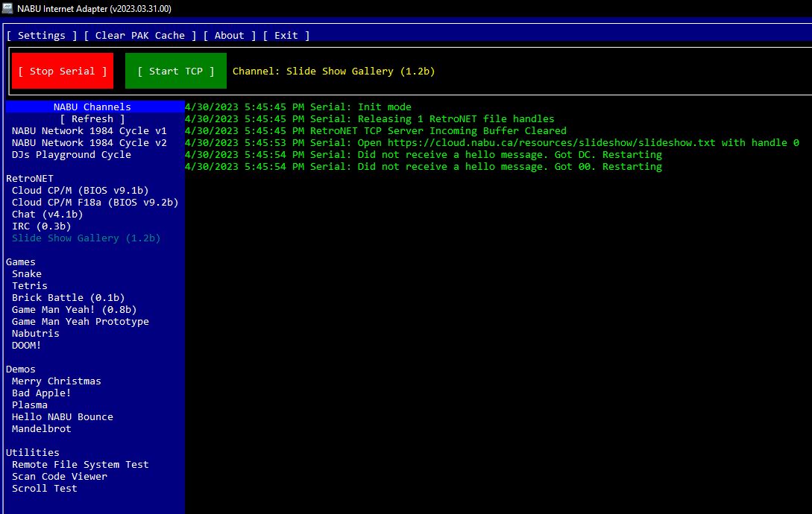Click the Demos section heading
812x514 pixels.
[x=21, y=369]
